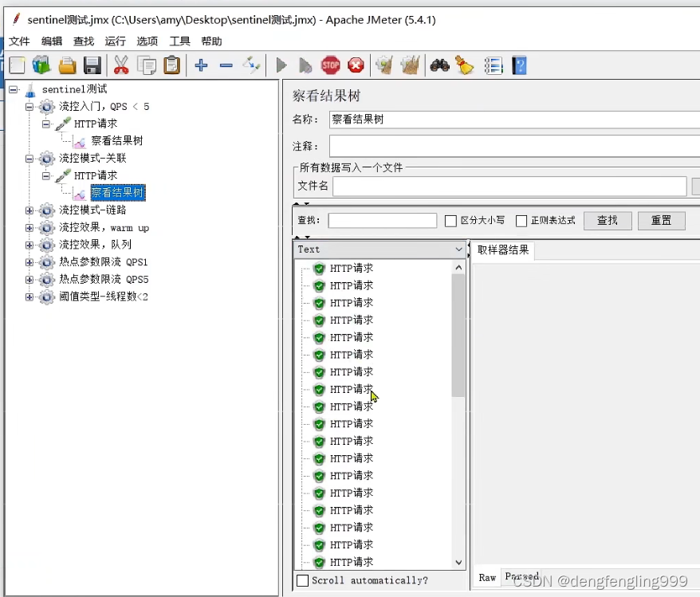Toggle the 正则表达式 checkbox
This screenshot has height=597, width=700.
pos(521,221)
